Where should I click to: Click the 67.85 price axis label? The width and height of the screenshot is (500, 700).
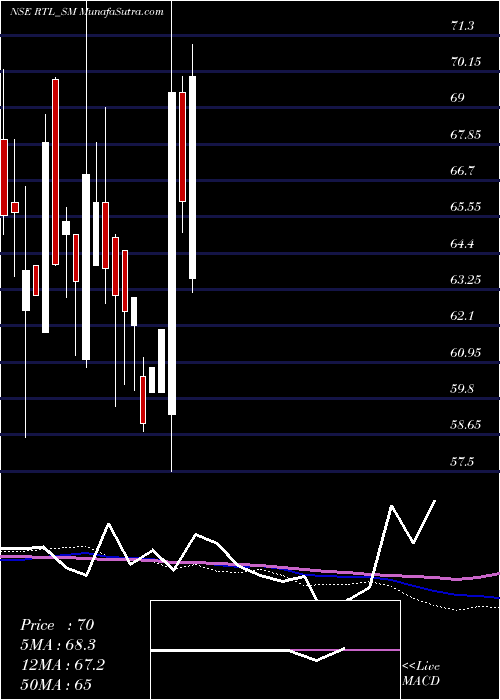tap(466, 134)
